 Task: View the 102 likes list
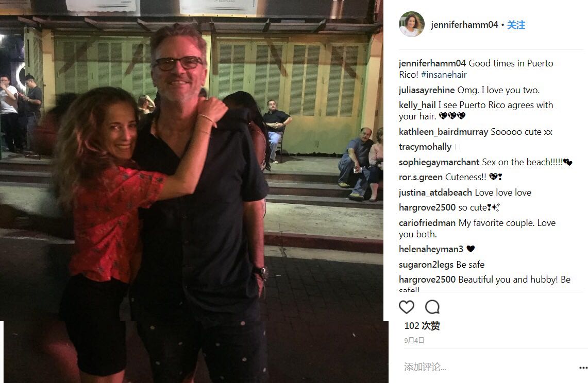(x=422, y=326)
